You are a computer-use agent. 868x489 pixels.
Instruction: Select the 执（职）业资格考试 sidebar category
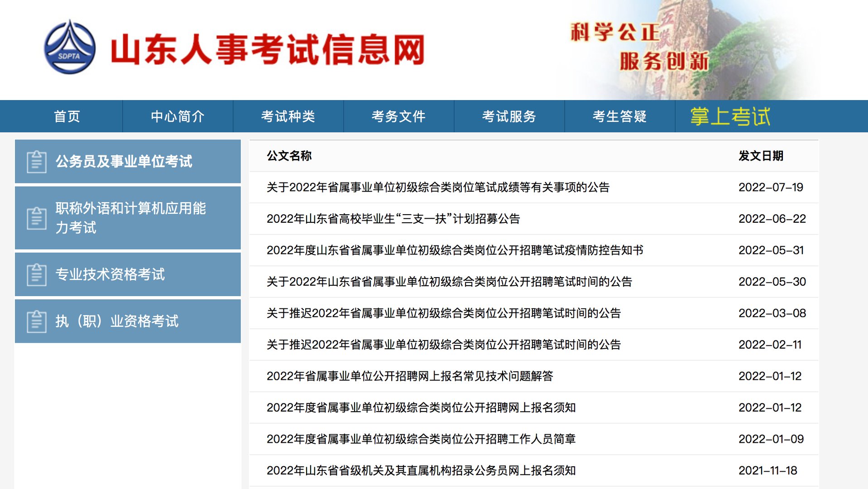coord(117,321)
